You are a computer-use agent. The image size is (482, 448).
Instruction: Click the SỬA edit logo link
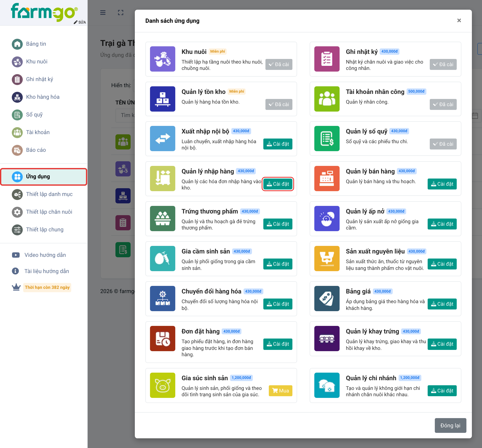click(x=80, y=22)
